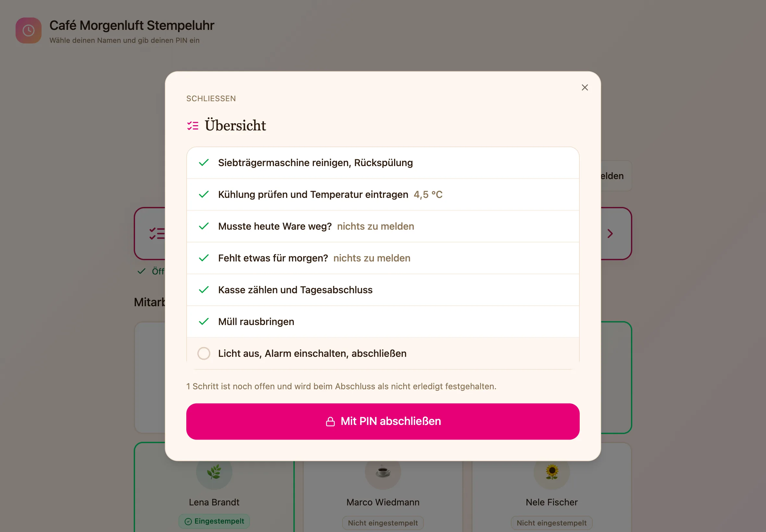Screen dimensions: 766x532
Task: Select Marco Wiedmann's coffee cup avatar
Action: point(383,471)
